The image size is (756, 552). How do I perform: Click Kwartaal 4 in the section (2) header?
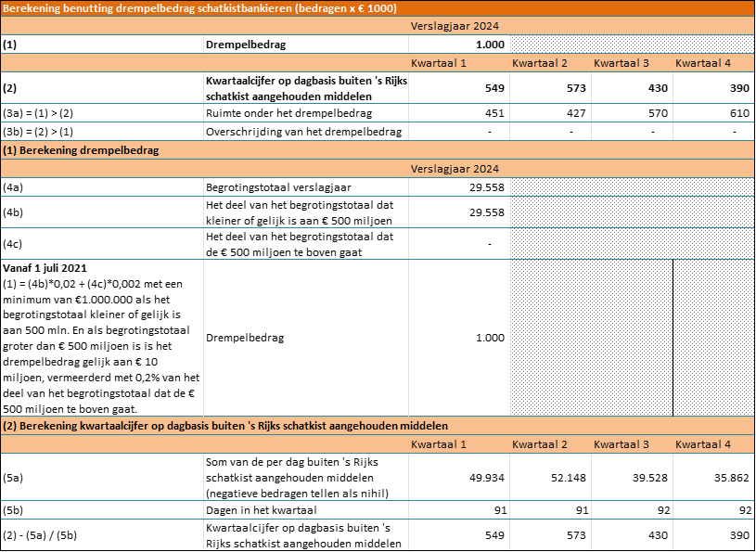click(703, 444)
